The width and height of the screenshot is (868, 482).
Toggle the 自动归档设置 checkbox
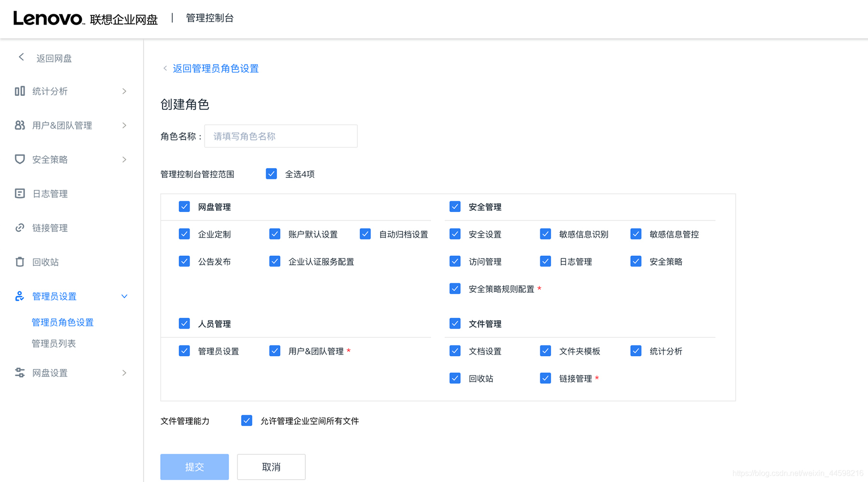tap(365, 234)
